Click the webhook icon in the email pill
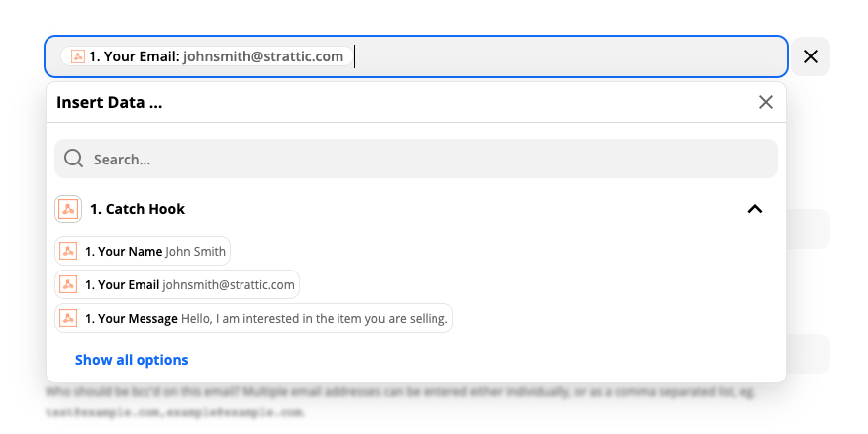Image resolution: width=868 pixels, height=434 pixels. [x=78, y=56]
